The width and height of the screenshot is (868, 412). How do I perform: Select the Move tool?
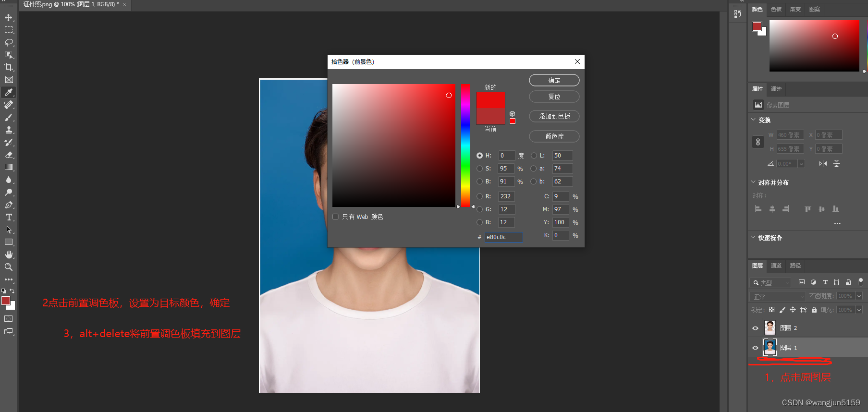click(x=9, y=17)
